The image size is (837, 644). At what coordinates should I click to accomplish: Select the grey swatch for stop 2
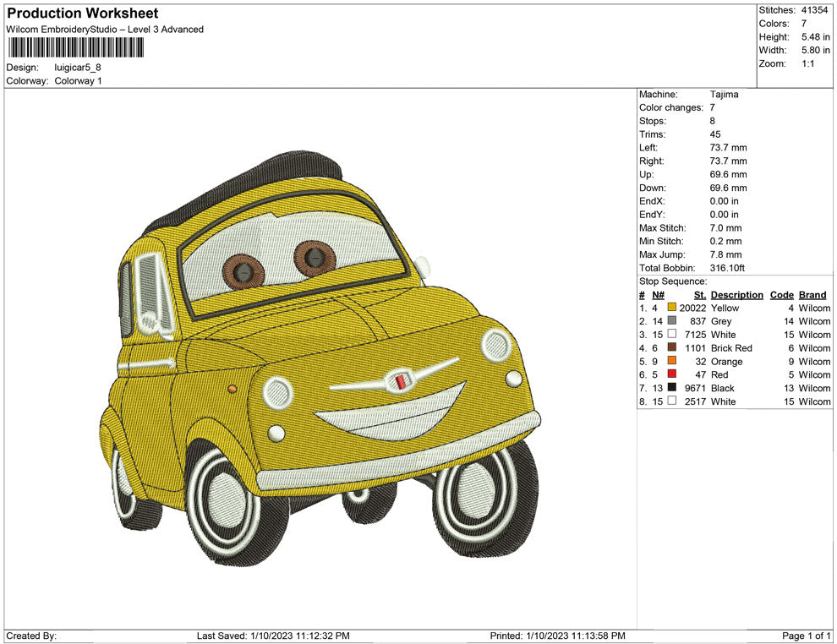tap(672, 322)
